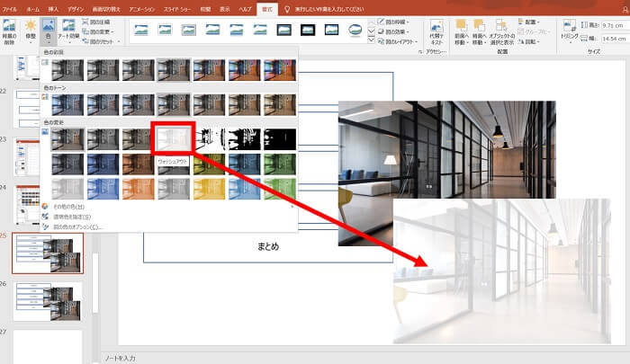Select the ウォッシュアウト (Washout) color preset
Image resolution: width=630 pixels, height=364 pixels.
(x=175, y=138)
